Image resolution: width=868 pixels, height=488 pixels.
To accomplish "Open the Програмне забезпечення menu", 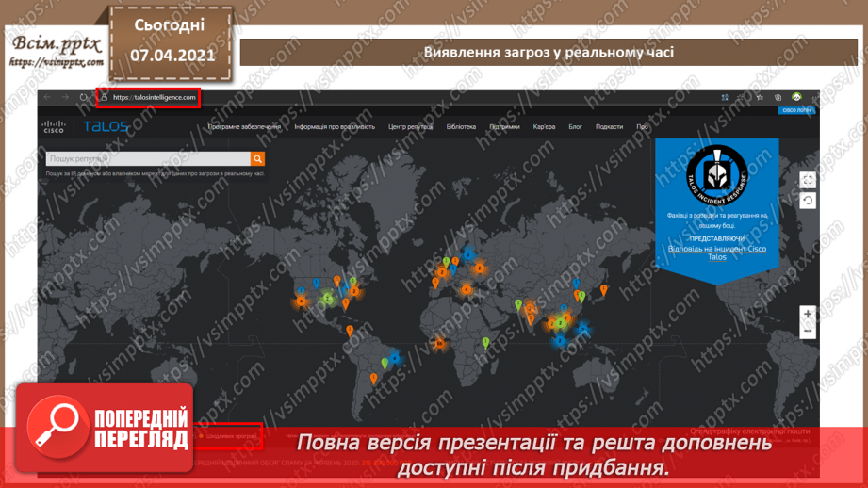I will click(x=244, y=126).
